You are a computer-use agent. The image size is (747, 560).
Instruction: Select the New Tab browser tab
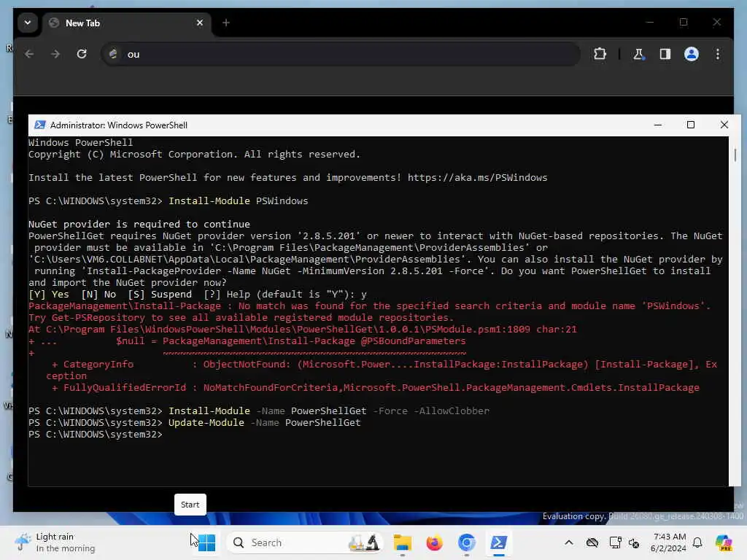[x=128, y=23]
